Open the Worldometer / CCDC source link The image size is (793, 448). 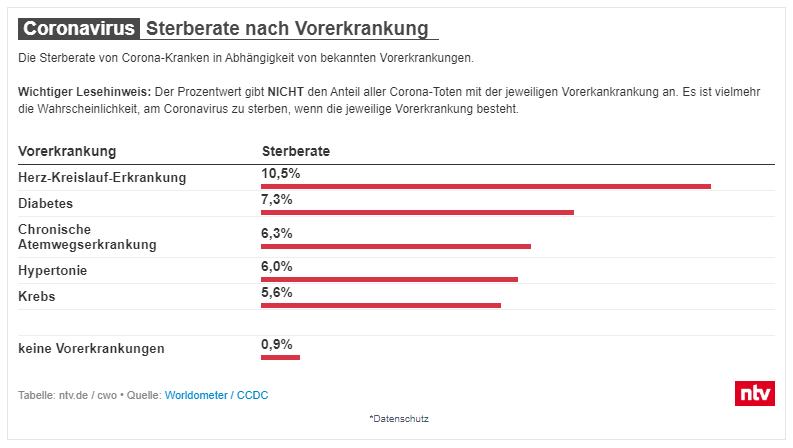point(216,395)
